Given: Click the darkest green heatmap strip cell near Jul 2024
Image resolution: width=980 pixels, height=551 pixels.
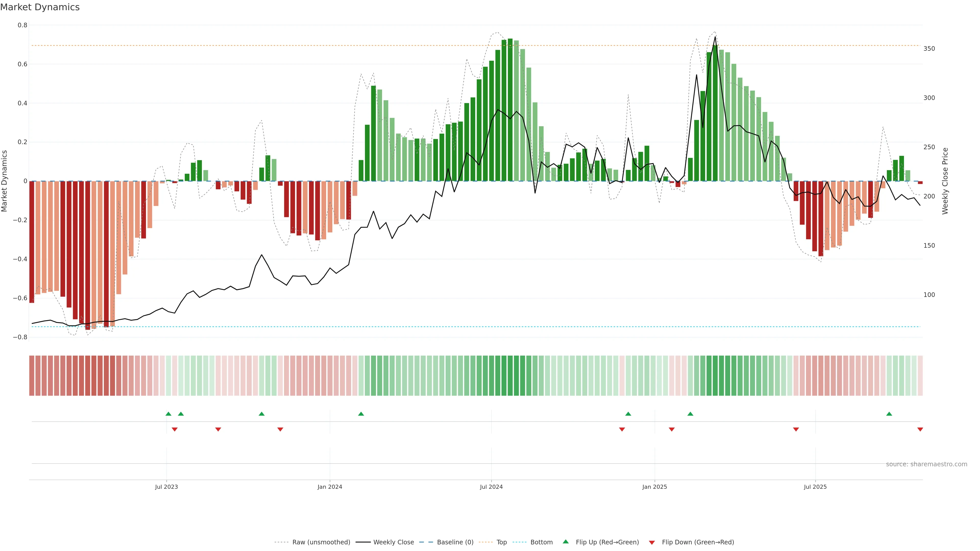Looking at the screenshot, I should click(x=510, y=376).
